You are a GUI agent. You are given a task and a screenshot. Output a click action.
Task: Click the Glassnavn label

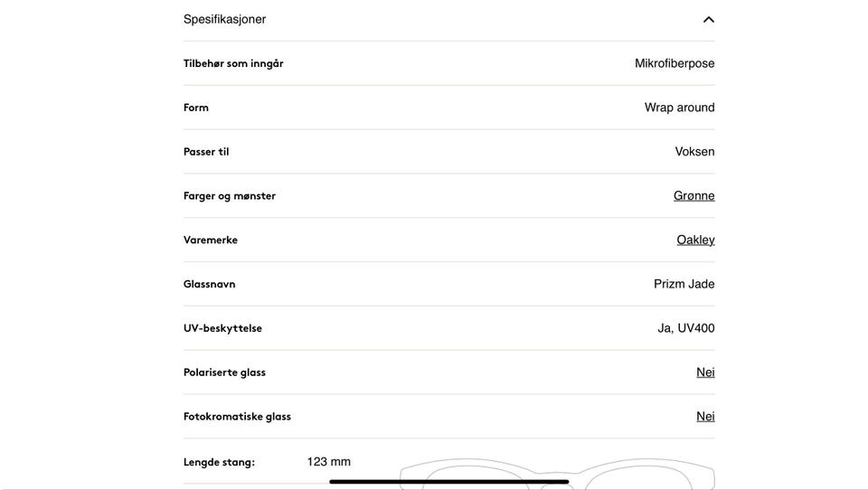209,284
